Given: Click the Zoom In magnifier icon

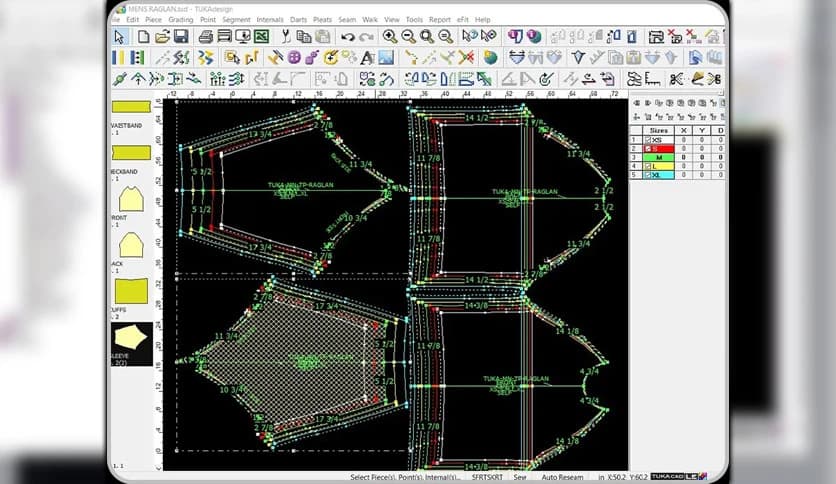Looking at the screenshot, I should 390,37.
